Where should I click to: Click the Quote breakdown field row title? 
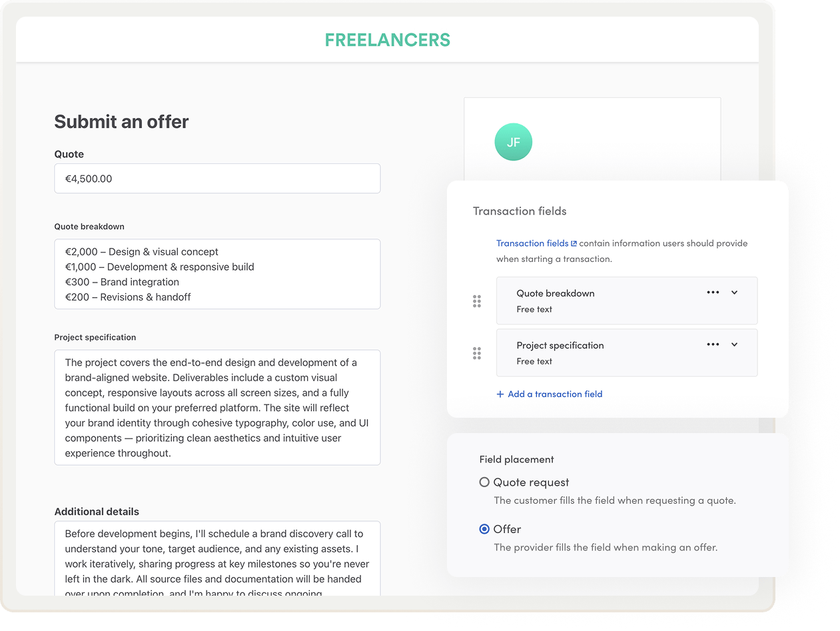(x=556, y=293)
